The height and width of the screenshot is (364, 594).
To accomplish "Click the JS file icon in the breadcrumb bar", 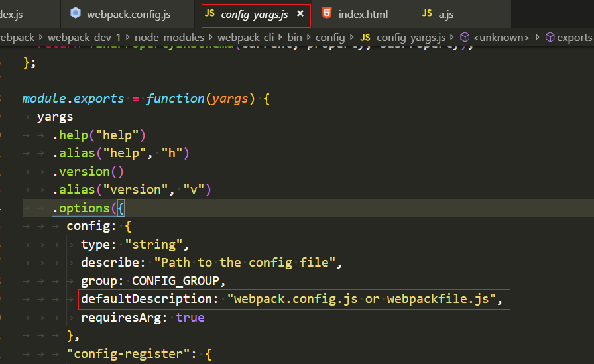I will click(365, 38).
